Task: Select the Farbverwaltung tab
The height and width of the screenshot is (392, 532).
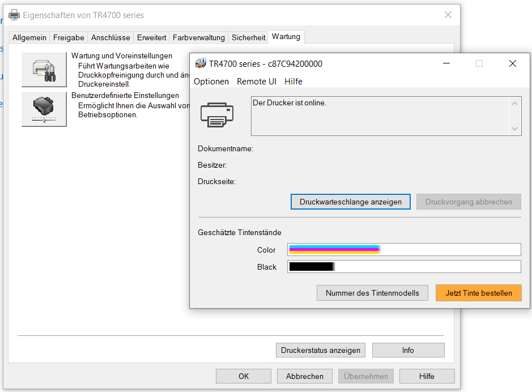Action: coord(199,37)
